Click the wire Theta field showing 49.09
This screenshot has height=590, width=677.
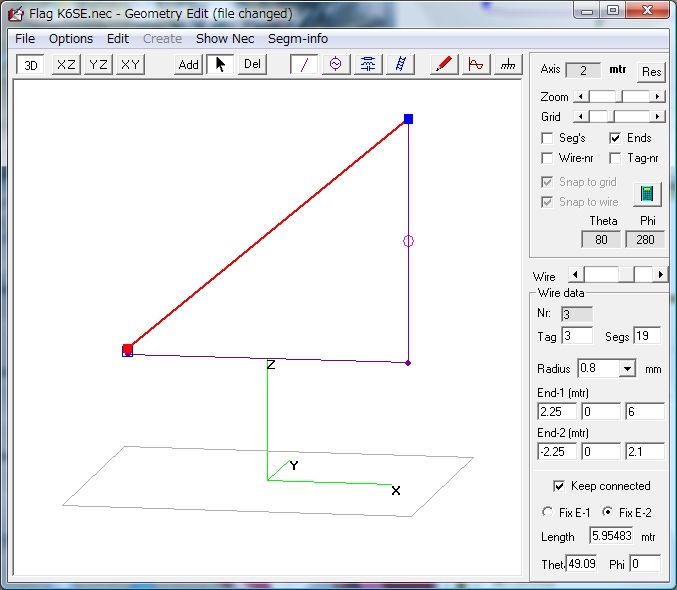582,564
